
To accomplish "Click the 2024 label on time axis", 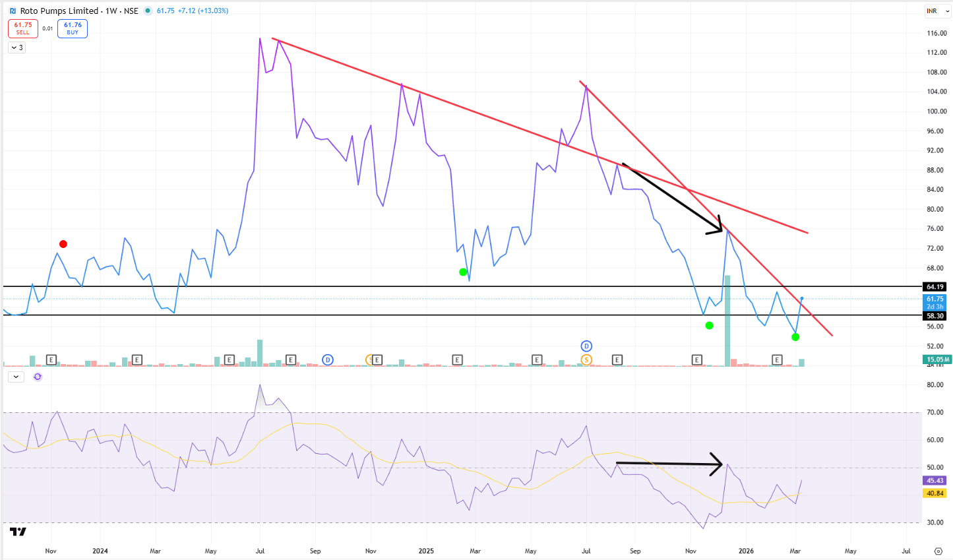I will tap(100, 551).
